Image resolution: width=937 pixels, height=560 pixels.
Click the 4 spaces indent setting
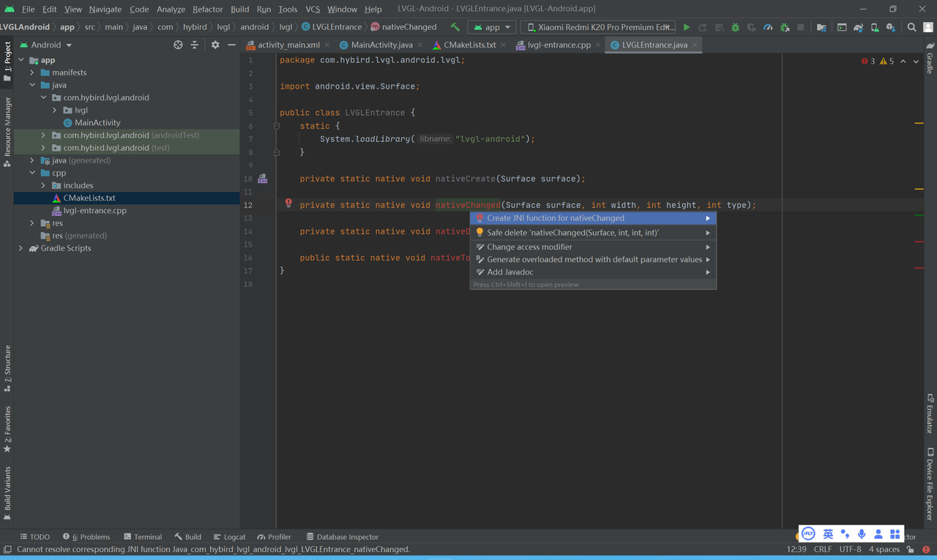[884, 549]
